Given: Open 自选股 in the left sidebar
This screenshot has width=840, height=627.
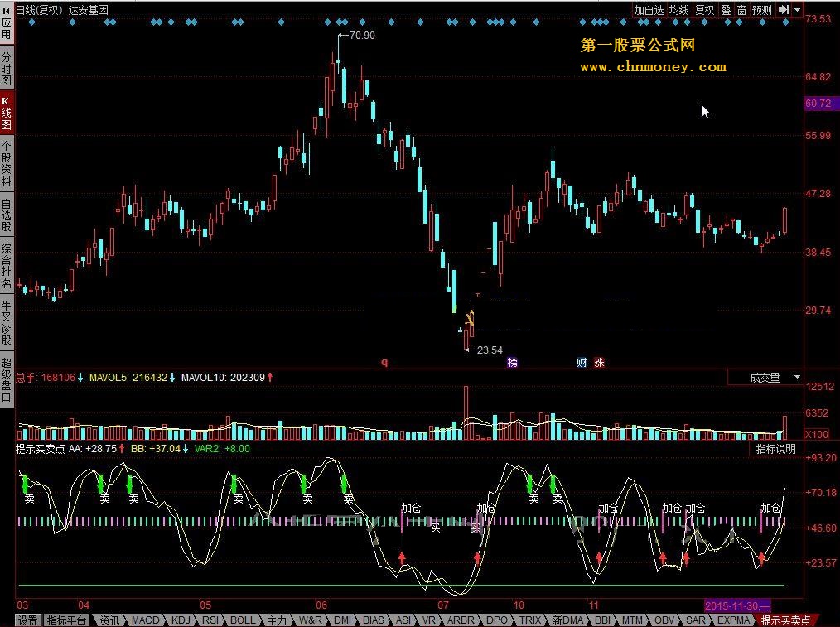Looking at the screenshot, I should [x=7, y=215].
